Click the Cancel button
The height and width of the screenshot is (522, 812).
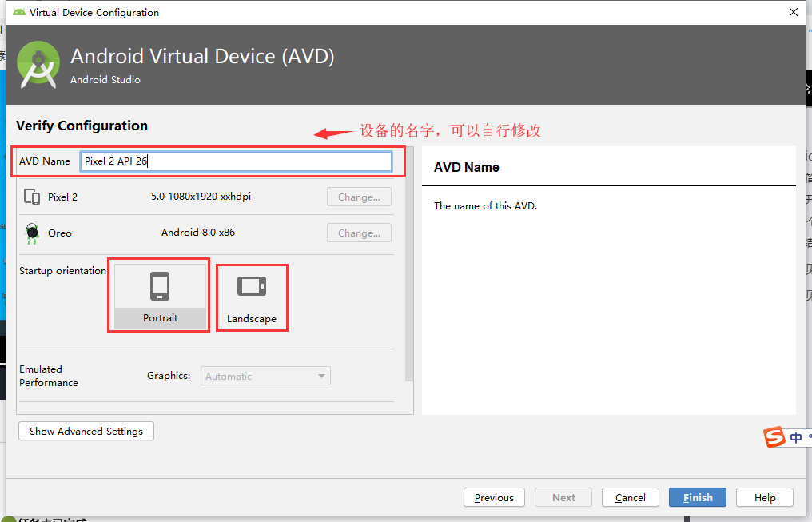[x=630, y=496]
